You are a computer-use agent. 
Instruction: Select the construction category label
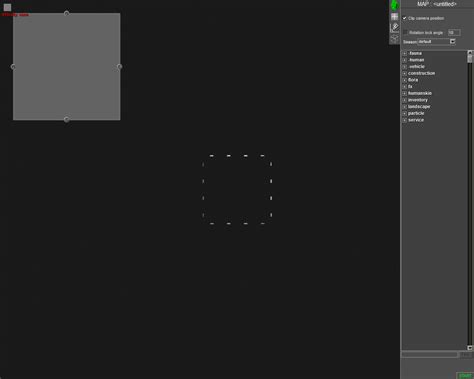pos(422,73)
